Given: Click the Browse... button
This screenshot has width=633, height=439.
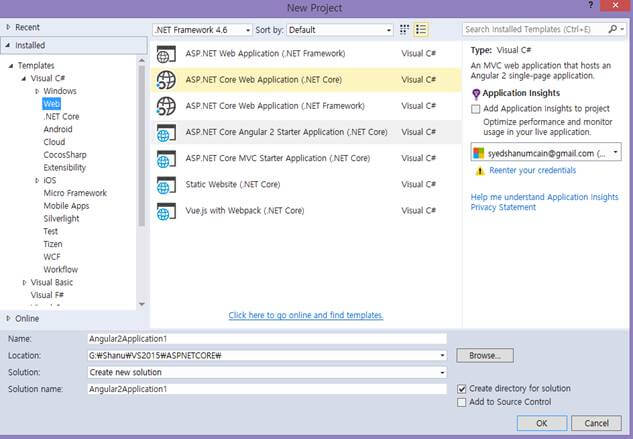Looking at the screenshot, I should [x=485, y=356].
